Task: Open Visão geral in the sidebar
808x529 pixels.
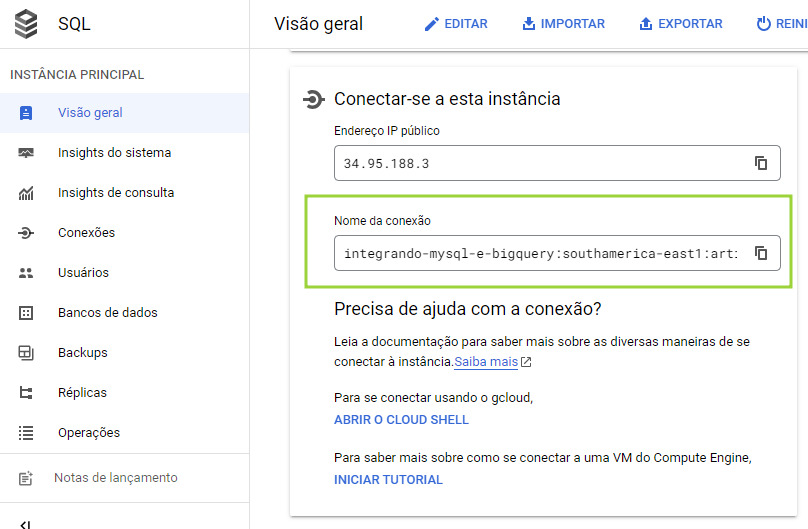Action: coord(124,113)
